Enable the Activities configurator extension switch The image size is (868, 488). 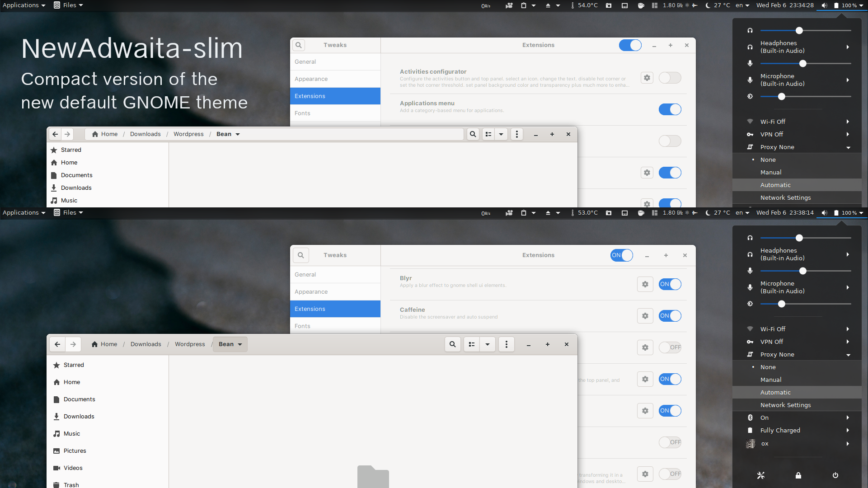pos(670,78)
